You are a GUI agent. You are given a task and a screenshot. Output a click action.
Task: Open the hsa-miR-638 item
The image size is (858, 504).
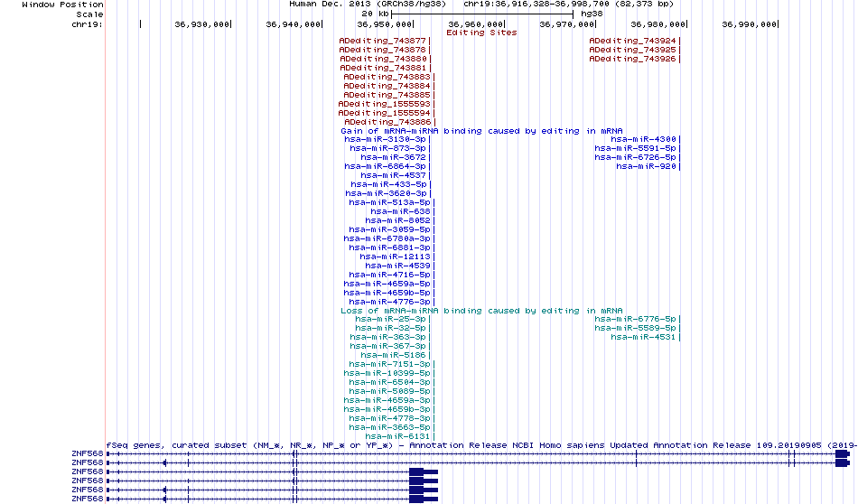(x=400, y=211)
